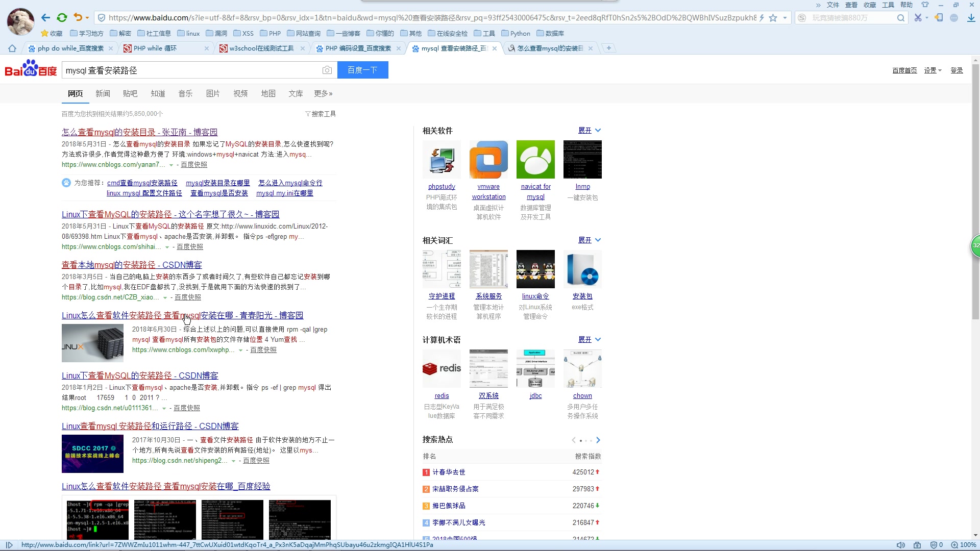Click suggested search 'cmd查看mysql安装路径'
The image size is (980, 551).
(x=142, y=183)
